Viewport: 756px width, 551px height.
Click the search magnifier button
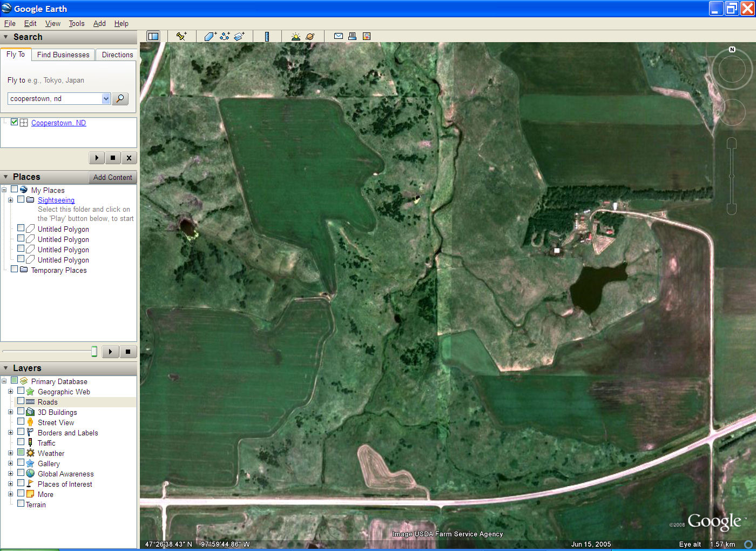click(120, 98)
